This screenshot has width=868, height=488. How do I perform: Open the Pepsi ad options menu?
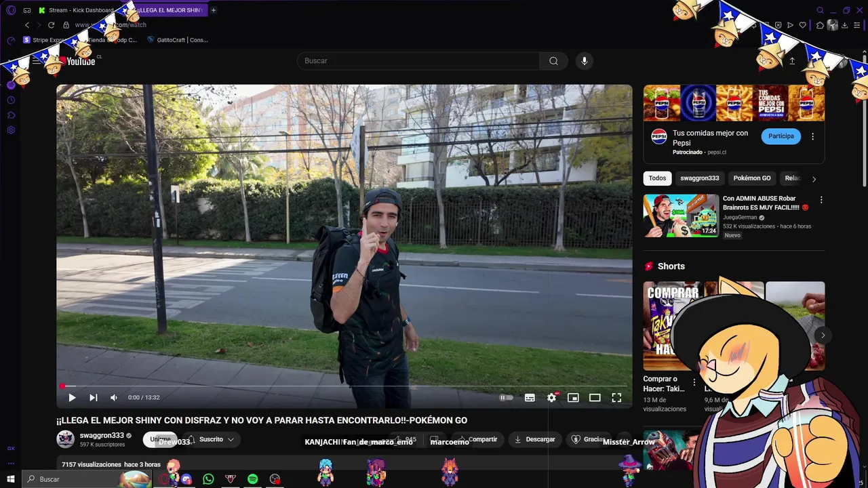point(812,136)
